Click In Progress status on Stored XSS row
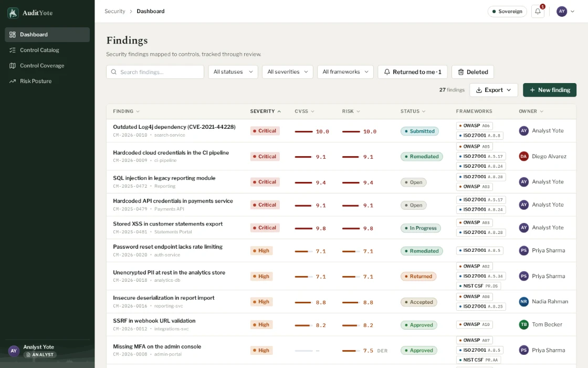Viewport: 588px width, 368px height. point(421,228)
